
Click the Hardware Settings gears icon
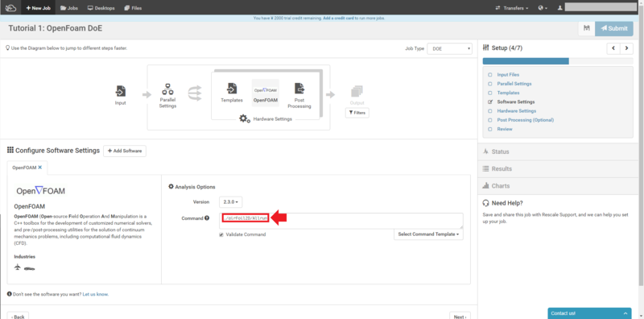click(x=245, y=118)
